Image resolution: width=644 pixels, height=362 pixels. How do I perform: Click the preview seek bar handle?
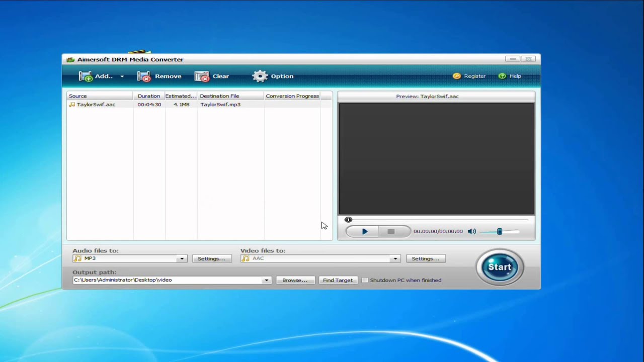(348, 220)
